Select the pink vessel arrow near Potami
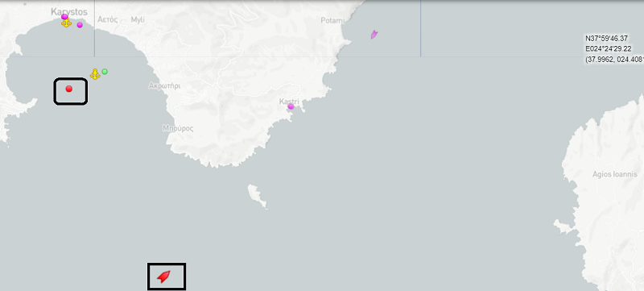Image resolution: width=644 pixels, height=291 pixels. point(374,35)
